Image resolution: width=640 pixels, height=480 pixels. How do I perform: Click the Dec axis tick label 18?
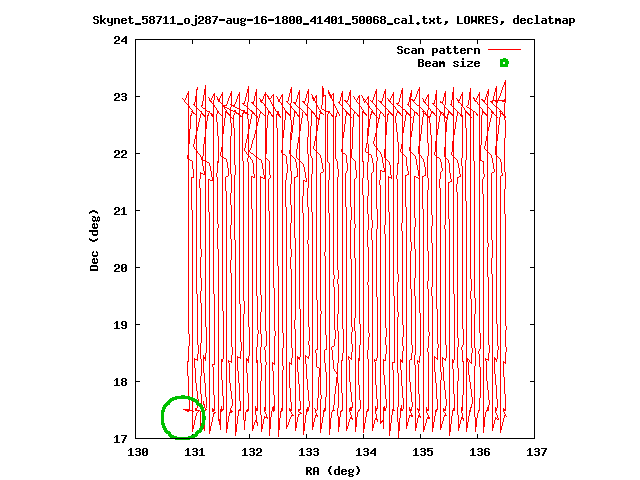[120, 382]
